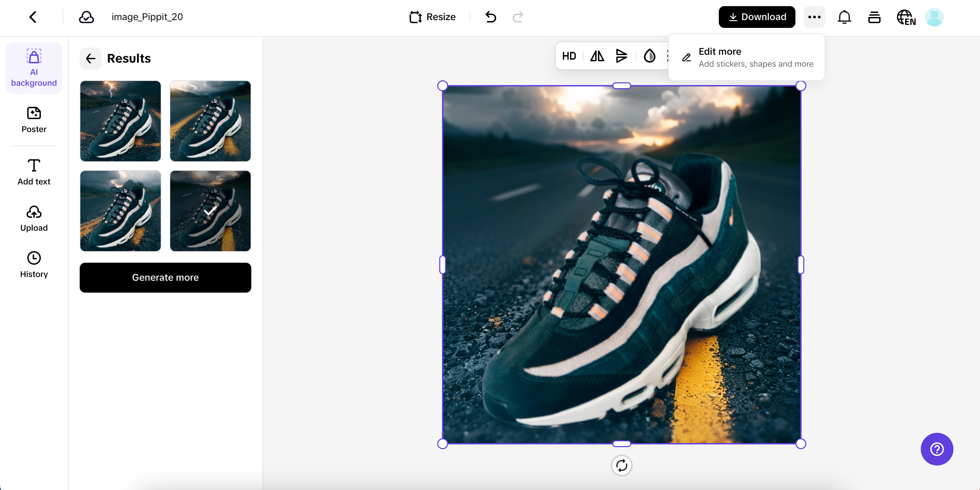Open the notifications bell

click(844, 17)
